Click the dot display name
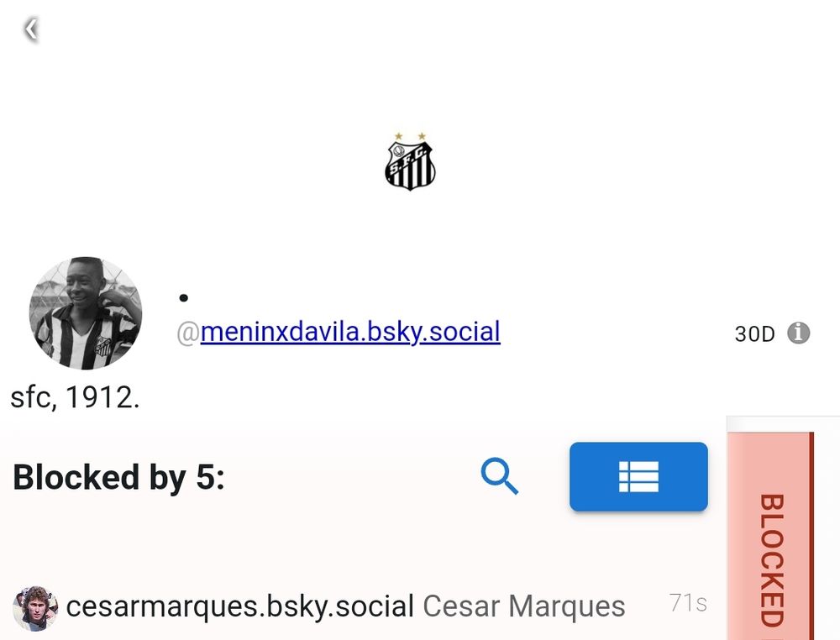The height and width of the screenshot is (640, 840). point(184,298)
